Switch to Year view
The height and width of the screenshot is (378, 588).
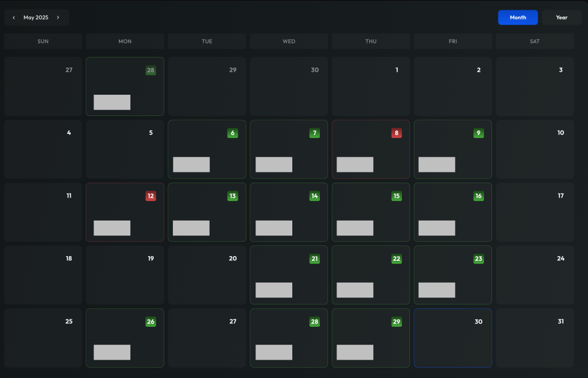[x=561, y=18]
